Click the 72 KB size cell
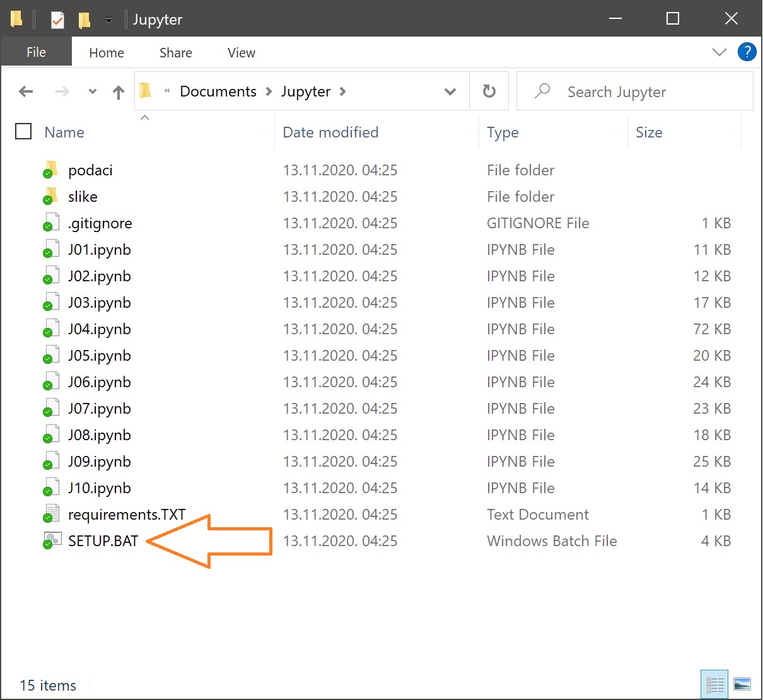This screenshot has height=700, width=763. 712,329
